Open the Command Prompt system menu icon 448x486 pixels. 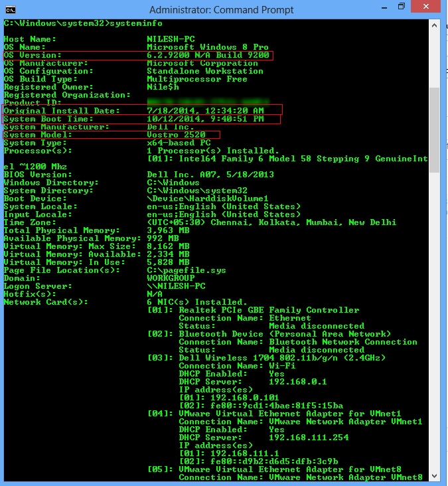pyautogui.click(x=10, y=10)
